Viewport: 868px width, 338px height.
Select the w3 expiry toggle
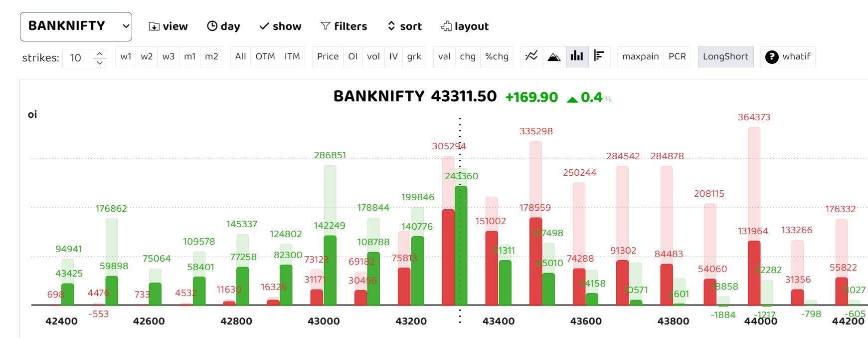(x=169, y=56)
